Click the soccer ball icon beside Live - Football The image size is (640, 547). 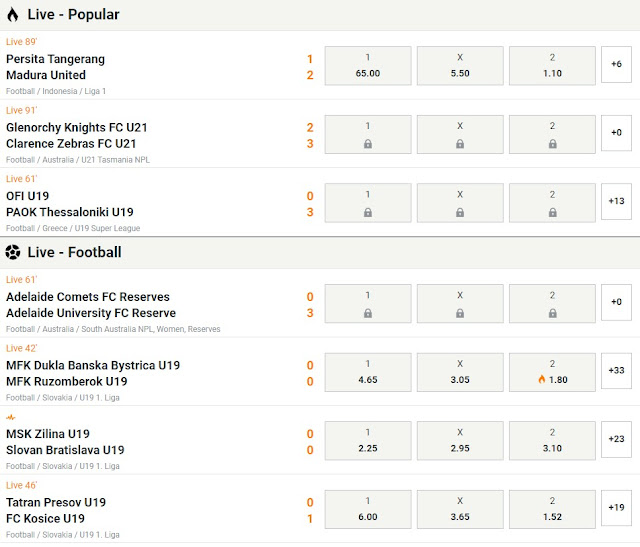click(x=13, y=252)
